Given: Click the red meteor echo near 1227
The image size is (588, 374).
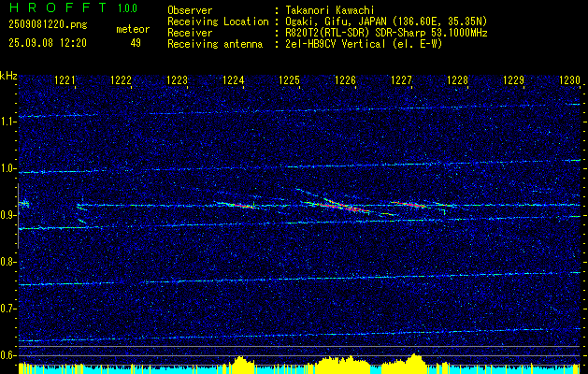Looking at the screenshot, I should (408, 204).
